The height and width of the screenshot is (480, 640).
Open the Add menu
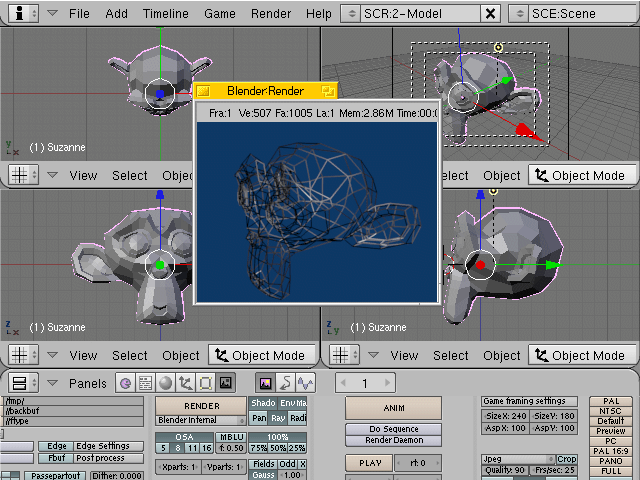116,13
